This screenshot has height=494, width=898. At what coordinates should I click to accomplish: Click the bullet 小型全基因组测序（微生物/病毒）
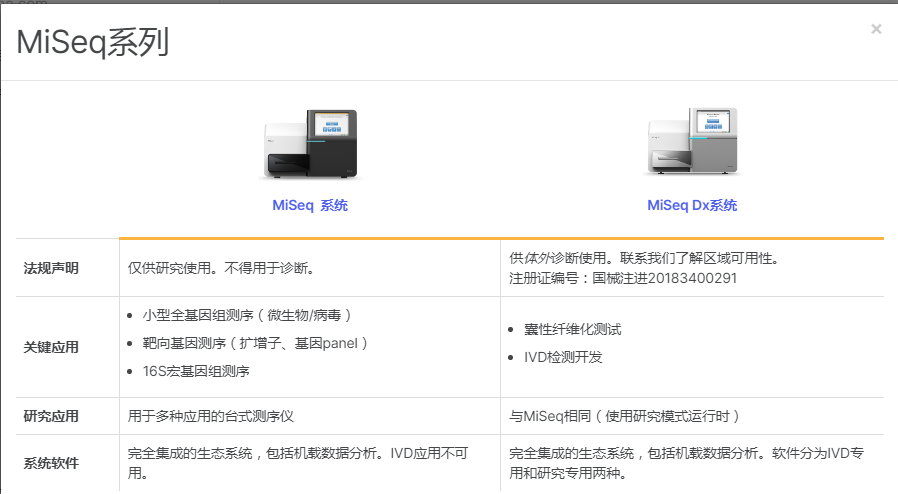[x=247, y=315]
